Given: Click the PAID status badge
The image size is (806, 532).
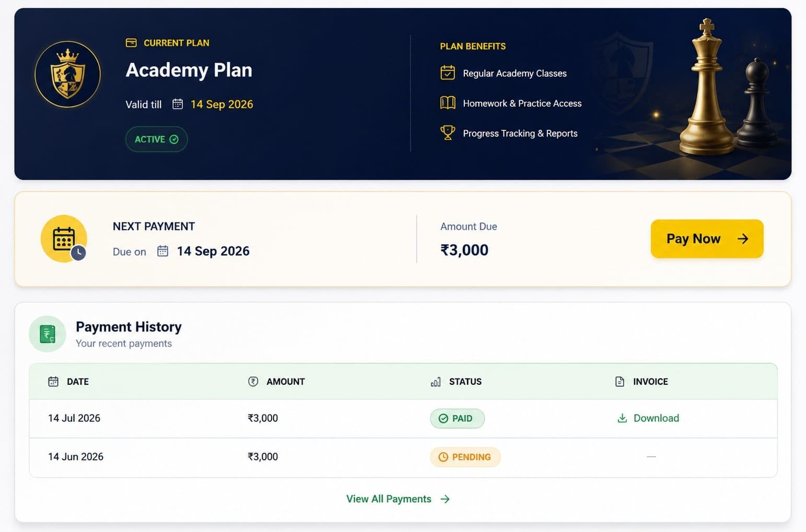Looking at the screenshot, I should (457, 419).
